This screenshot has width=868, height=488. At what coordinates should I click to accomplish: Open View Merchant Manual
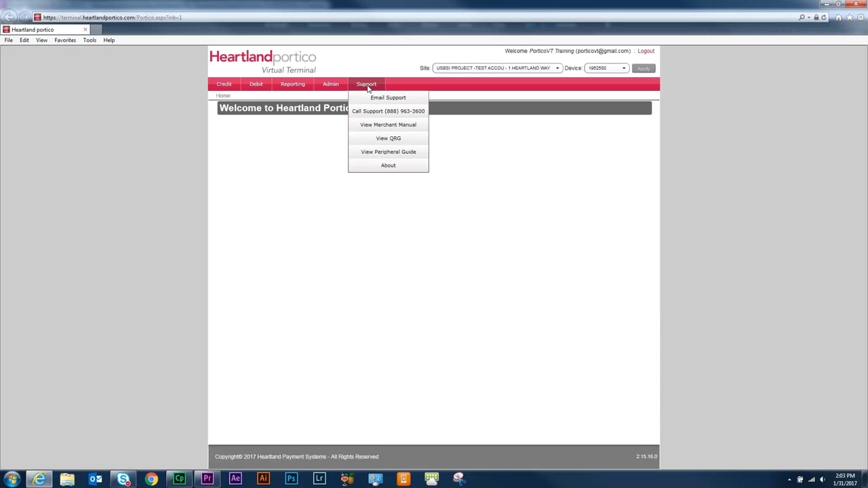click(389, 125)
